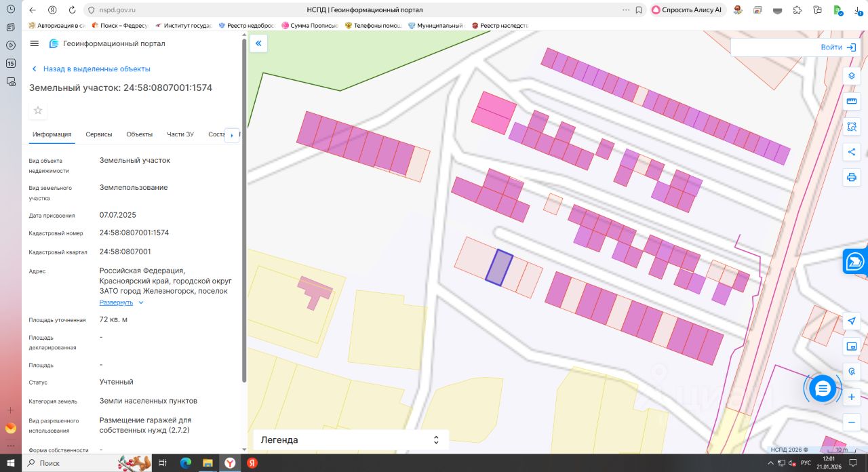Collapse the left information panel
This screenshot has height=472, width=868.
(x=258, y=44)
